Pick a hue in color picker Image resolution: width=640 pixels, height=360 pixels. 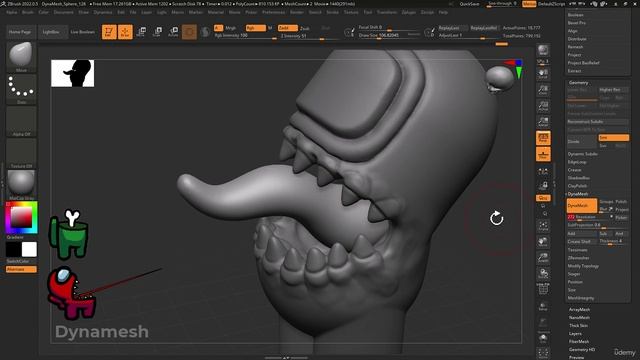[x=21, y=217]
